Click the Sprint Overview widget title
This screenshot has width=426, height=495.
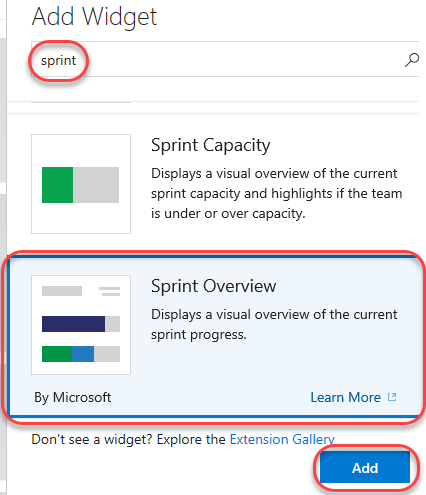(213, 286)
